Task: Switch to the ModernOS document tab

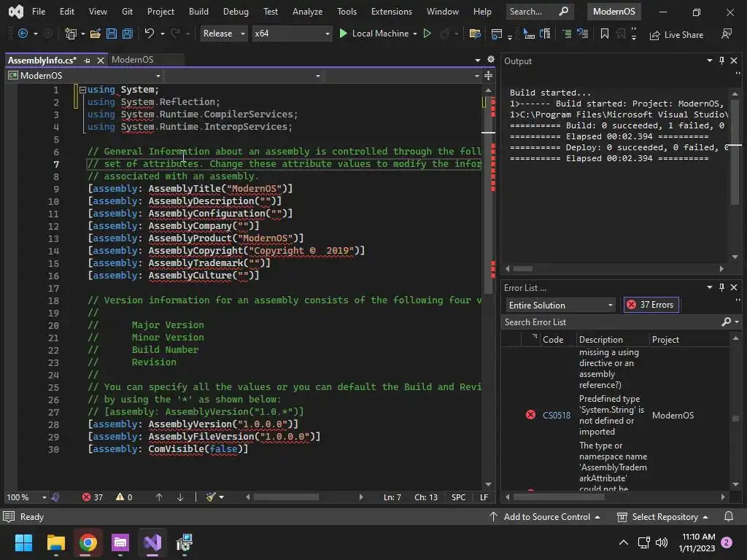Action: 133,60
